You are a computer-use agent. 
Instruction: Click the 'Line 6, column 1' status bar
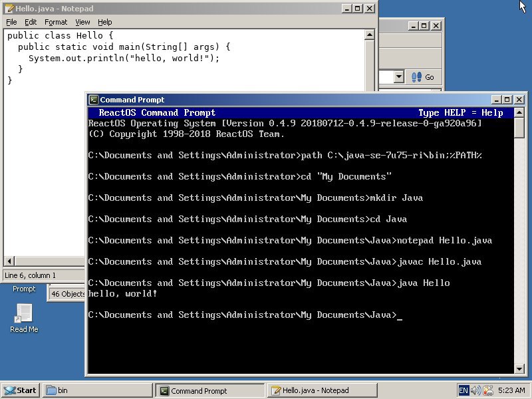(30, 275)
